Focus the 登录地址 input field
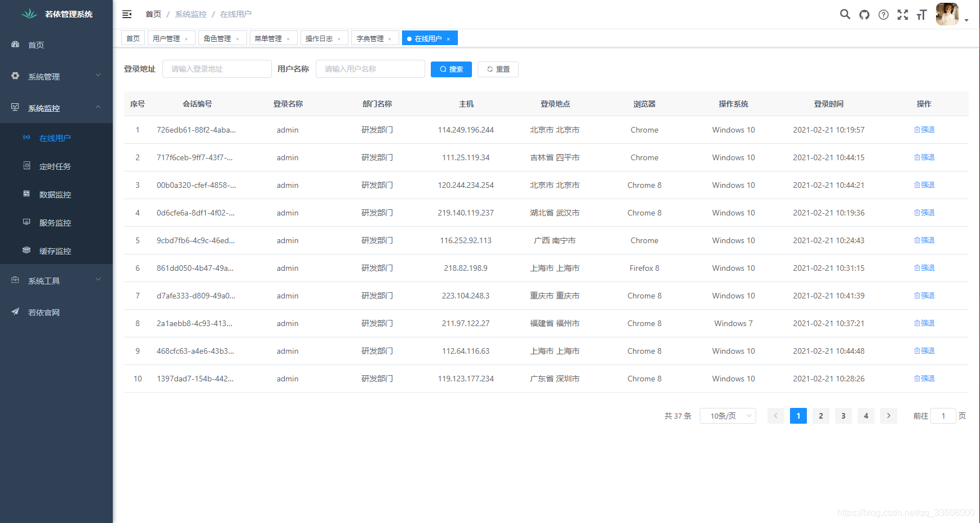 (x=217, y=69)
